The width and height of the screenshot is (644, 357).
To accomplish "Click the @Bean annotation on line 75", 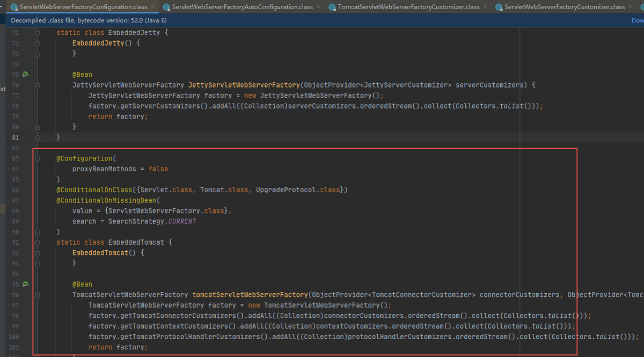I will point(83,75).
